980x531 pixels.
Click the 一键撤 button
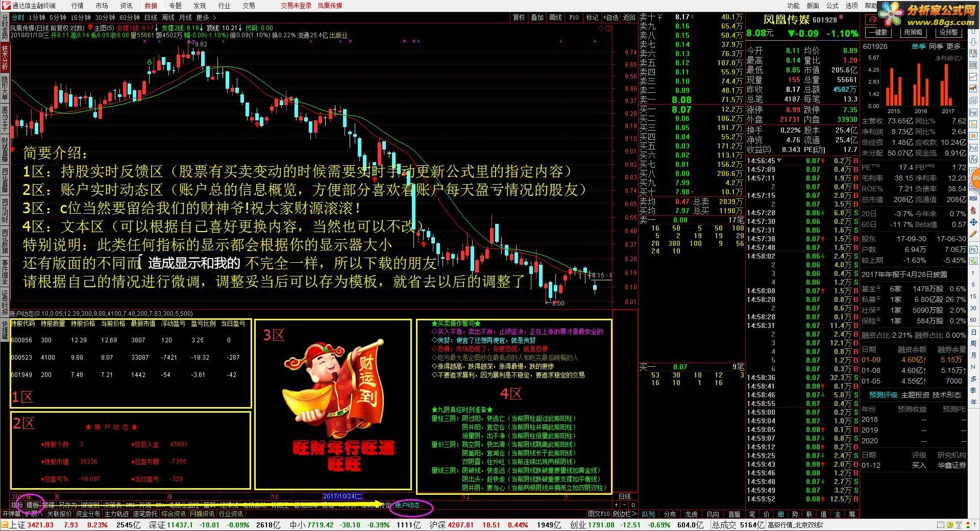(x=878, y=32)
